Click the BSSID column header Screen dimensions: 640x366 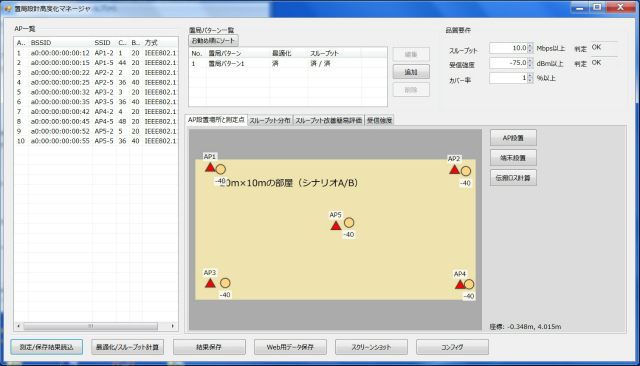click(60, 43)
